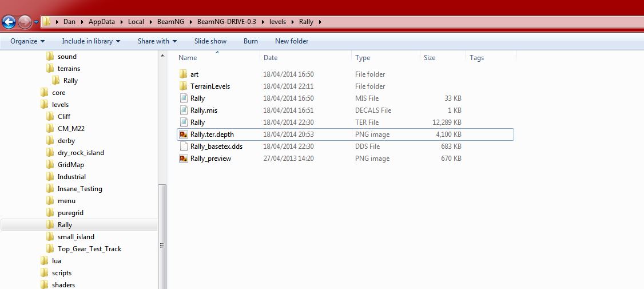Select Dan in the address breadcrumb
Image resolution: width=644 pixels, height=289 pixels.
click(69, 22)
